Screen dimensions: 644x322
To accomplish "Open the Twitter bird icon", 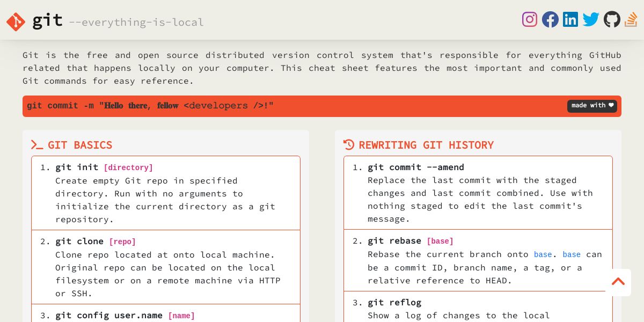I will point(591,19).
